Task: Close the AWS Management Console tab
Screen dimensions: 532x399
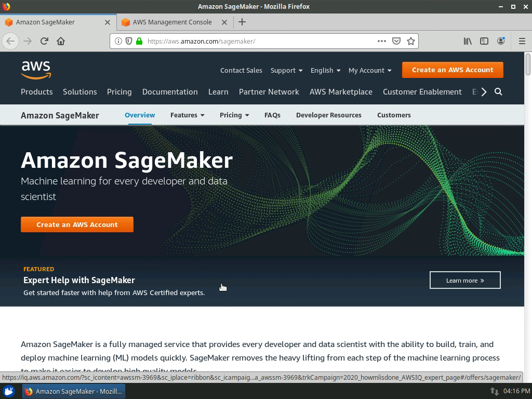Action: [224, 22]
